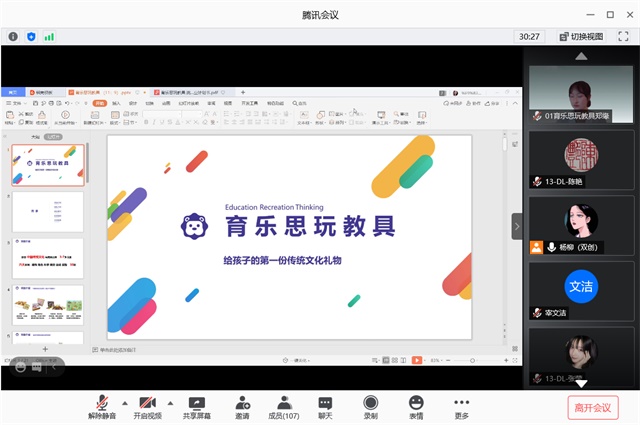Open the members list (成员 107)
The image size is (640, 425).
pos(284,405)
